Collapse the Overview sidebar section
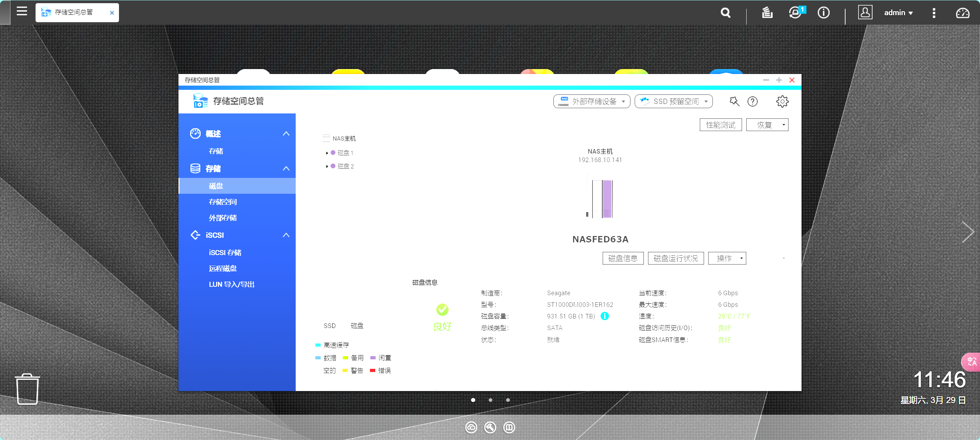This screenshot has height=440, width=980. (286, 134)
